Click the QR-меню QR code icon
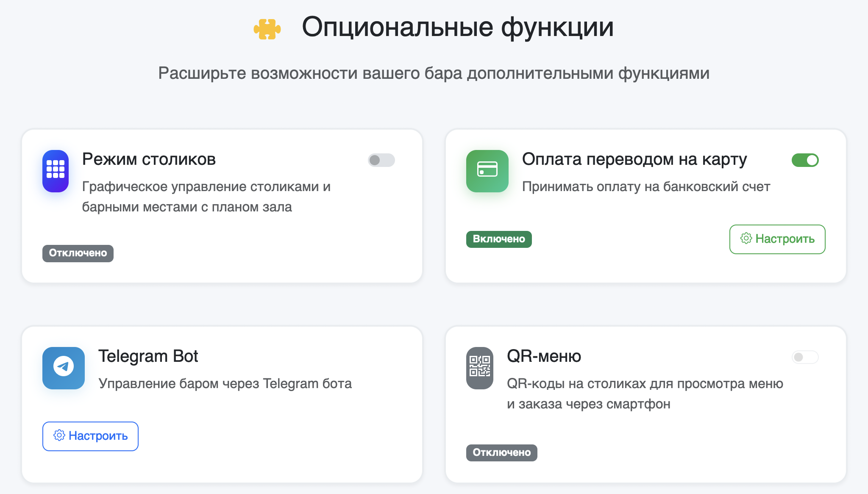The image size is (868, 494). [479, 368]
